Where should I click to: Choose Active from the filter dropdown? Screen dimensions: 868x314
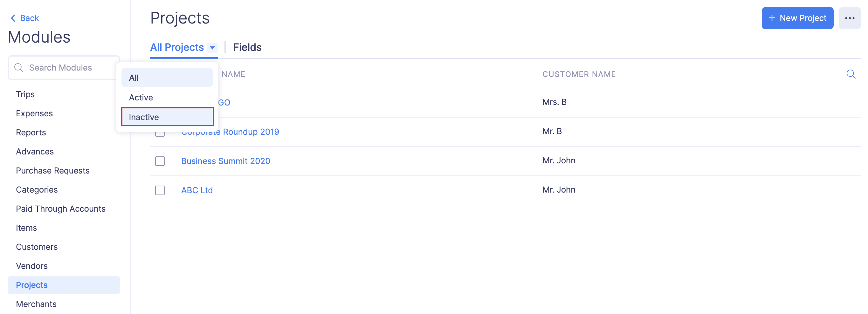167,97
